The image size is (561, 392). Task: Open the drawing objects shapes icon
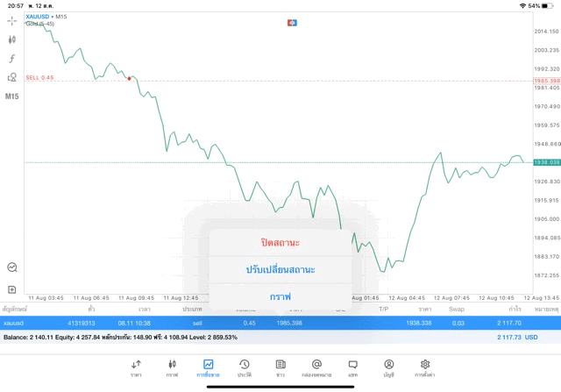pos(12,77)
